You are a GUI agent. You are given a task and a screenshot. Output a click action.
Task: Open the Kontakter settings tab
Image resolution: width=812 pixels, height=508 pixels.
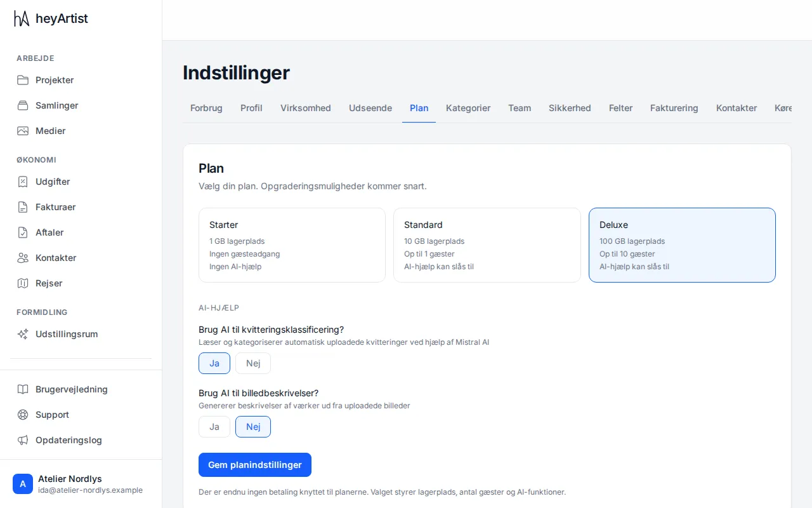[x=737, y=108]
